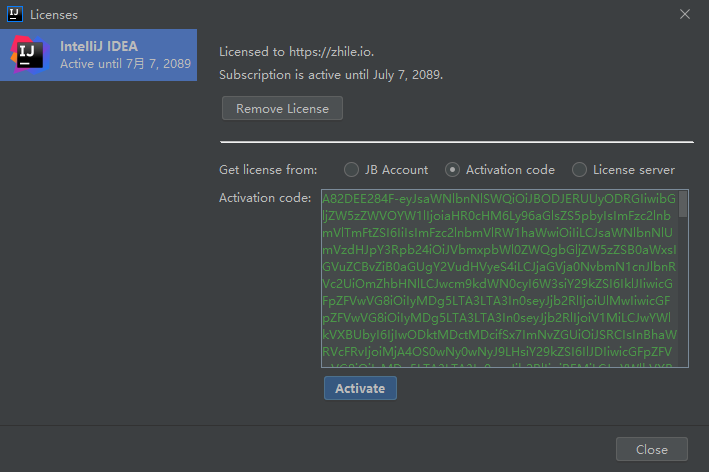Click the scrollbar track below the thumb
The height and width of the screenshot is (472, 709).
[683, 300]
